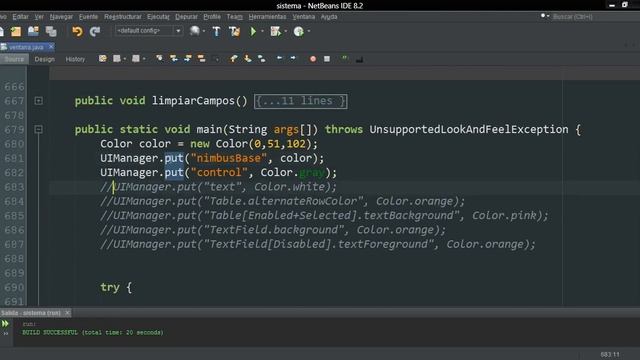The image size is (640, 360).
Task: Go forward in editor navigation history
Action: [136, 59]
